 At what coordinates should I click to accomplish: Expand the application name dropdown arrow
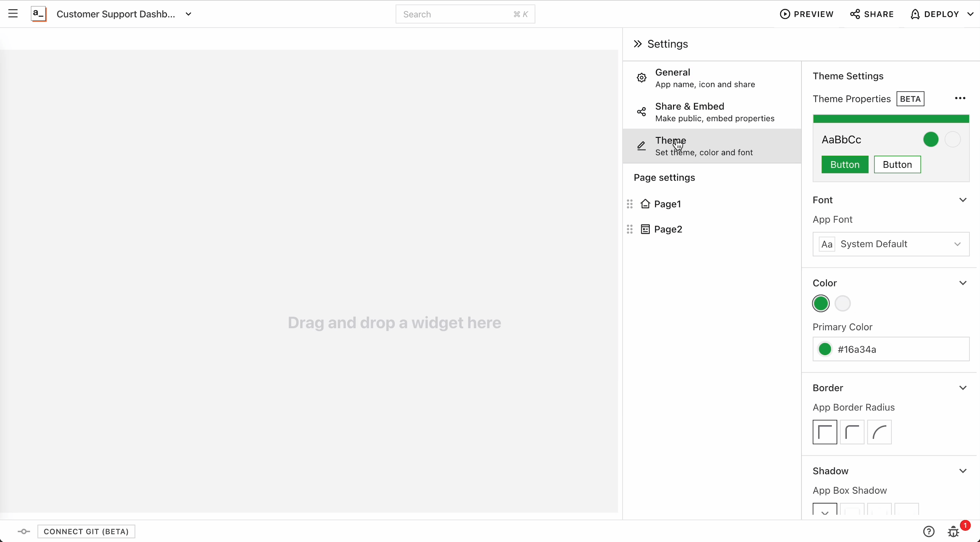[x=188, y=14]
